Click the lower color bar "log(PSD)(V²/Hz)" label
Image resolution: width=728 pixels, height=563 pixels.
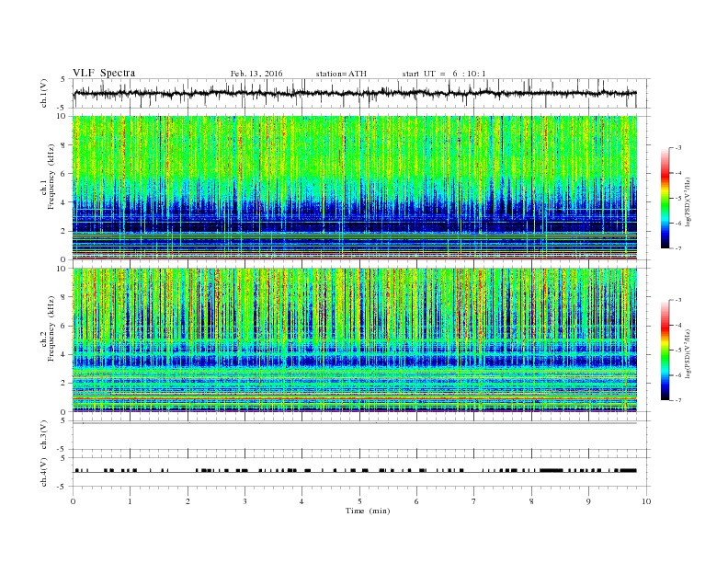click(688, 353)
